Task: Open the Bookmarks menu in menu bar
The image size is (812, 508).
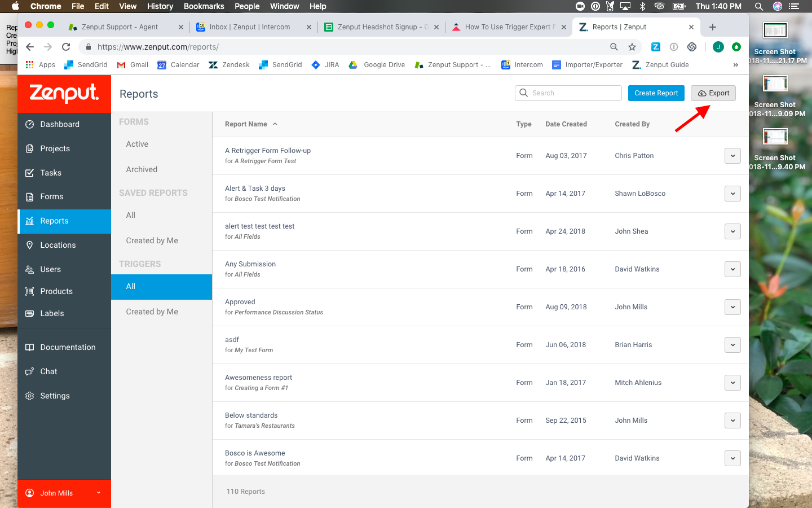Action: click(x=204, y=6)
